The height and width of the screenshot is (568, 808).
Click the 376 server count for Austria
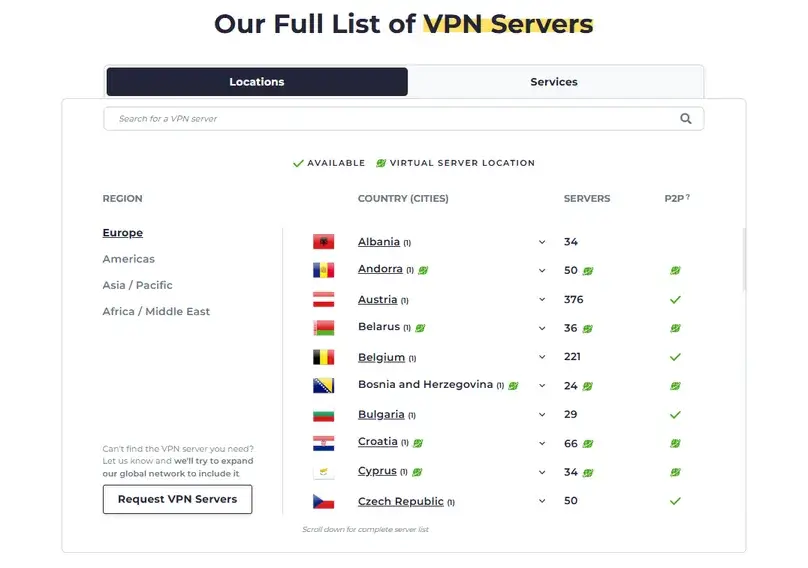pos(574,299)
